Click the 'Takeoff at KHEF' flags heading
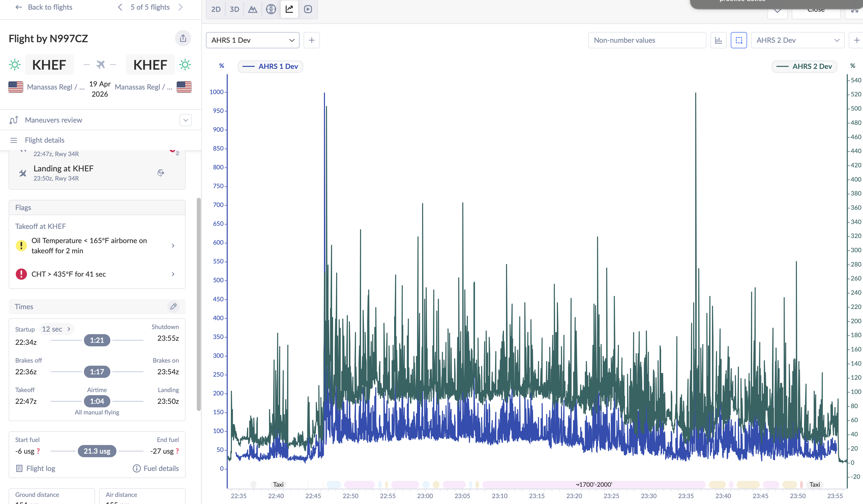 40,226
